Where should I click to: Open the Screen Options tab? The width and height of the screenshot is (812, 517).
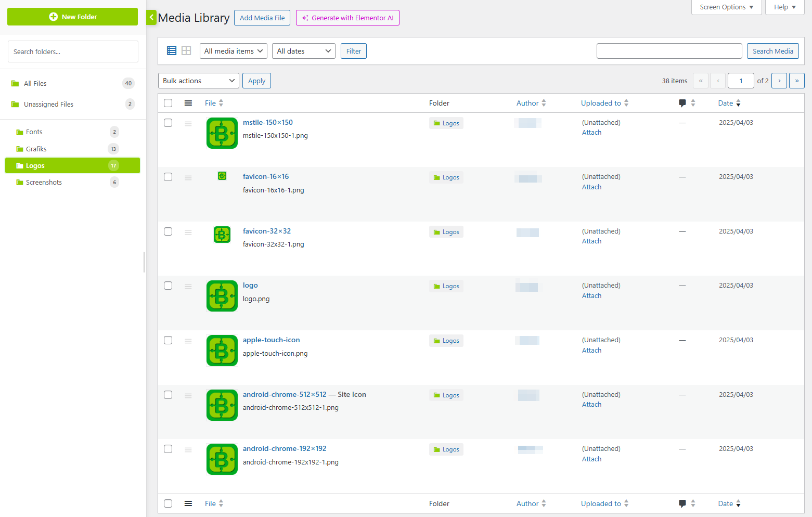pyautogui.click(x=726, y=7)
